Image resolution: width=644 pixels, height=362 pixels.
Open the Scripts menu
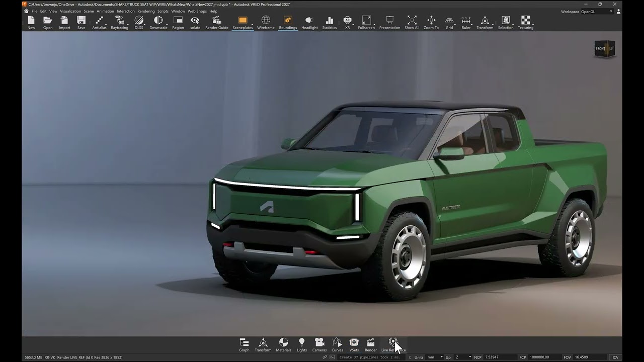pyautogui.click(x=163, y=11)
